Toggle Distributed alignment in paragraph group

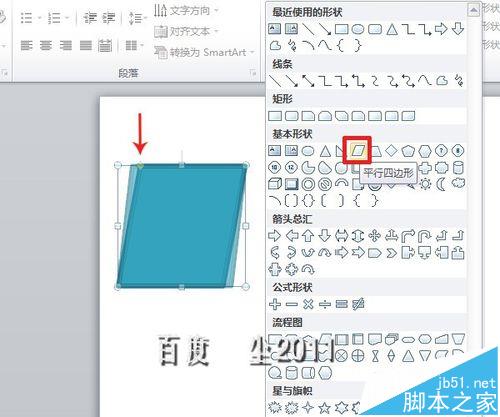[x=105, y=45]
